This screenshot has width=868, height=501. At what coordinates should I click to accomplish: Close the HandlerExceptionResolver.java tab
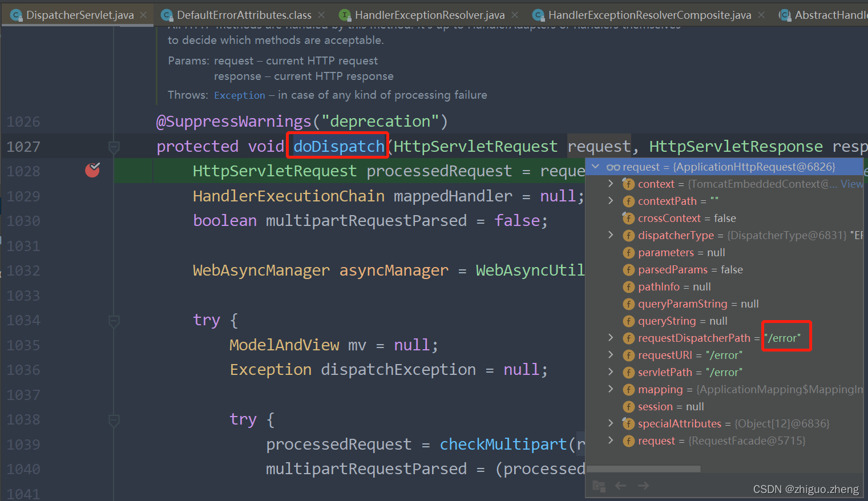click(x=515, y=15)
